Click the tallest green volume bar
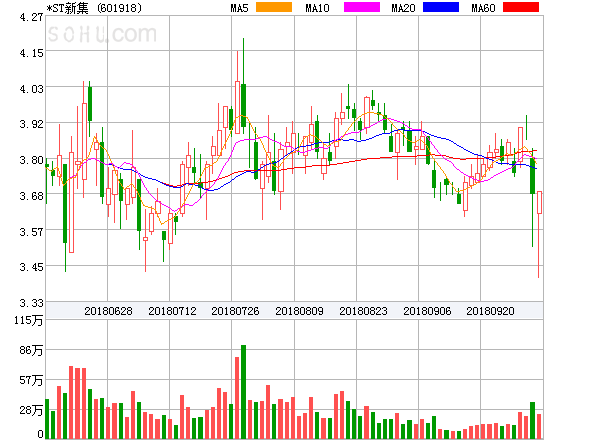The width and height of the screenshot is (600, 440). click(x=243, y=391)
